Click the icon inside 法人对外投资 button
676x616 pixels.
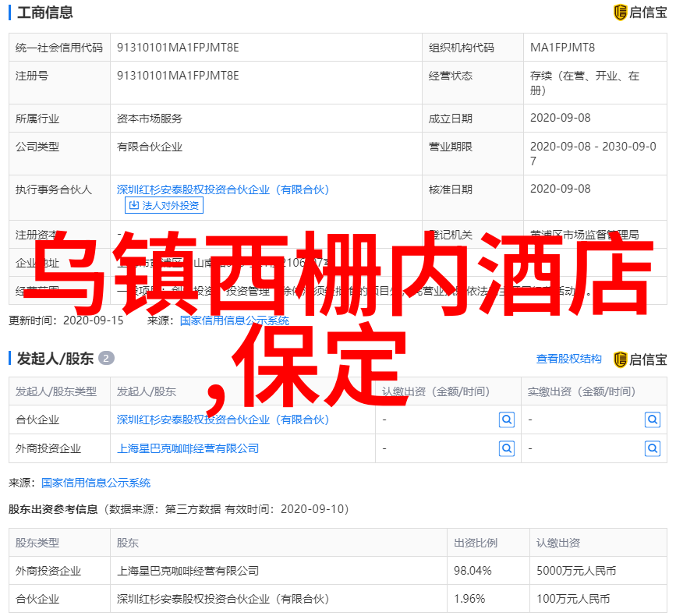point(134,206)
